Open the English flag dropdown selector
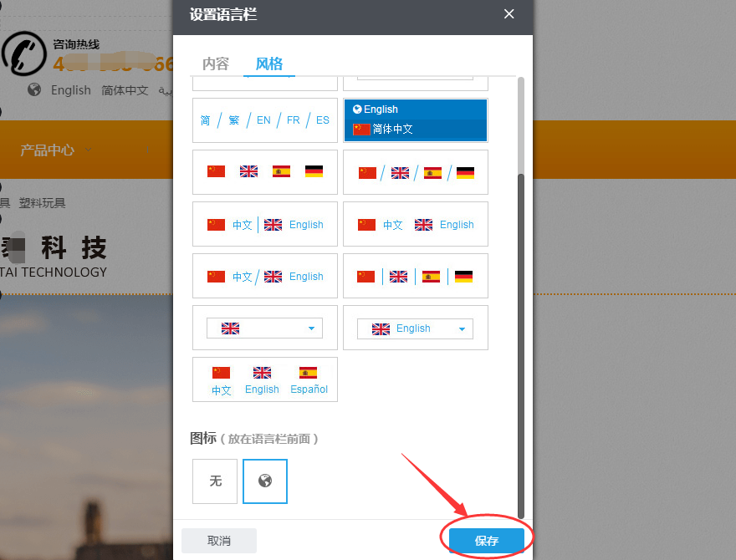736x560 pixels. tap(415, 328)
